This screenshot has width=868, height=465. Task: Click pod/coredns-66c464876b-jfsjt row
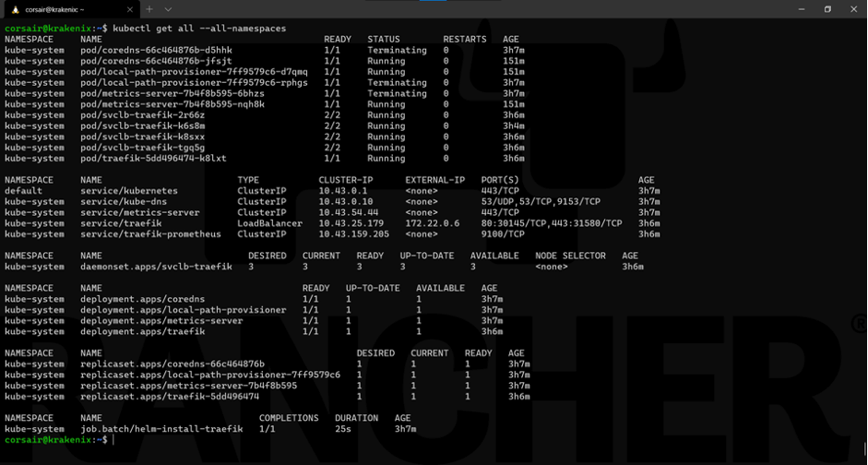tap(265, 61)
